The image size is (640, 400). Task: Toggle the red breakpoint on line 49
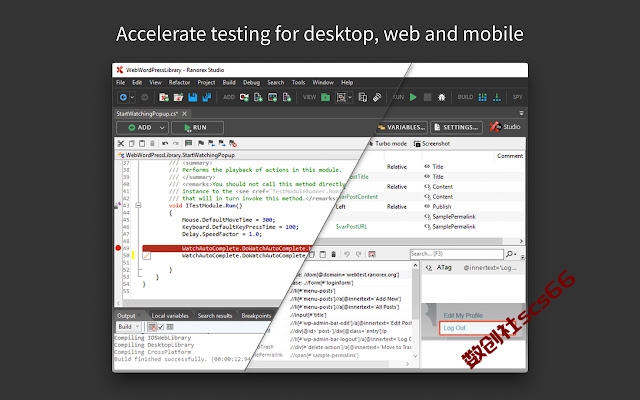pyautogui.click(x=118, y=248)
